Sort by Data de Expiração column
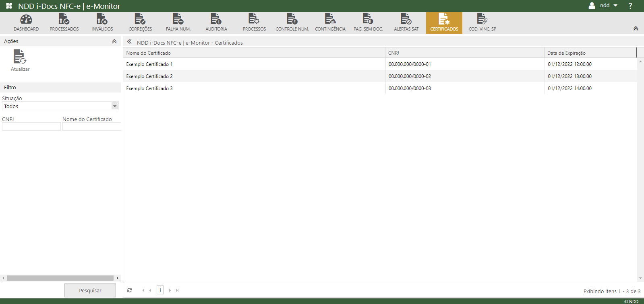Viewport: 644px width, 304px height. [566, 53]
